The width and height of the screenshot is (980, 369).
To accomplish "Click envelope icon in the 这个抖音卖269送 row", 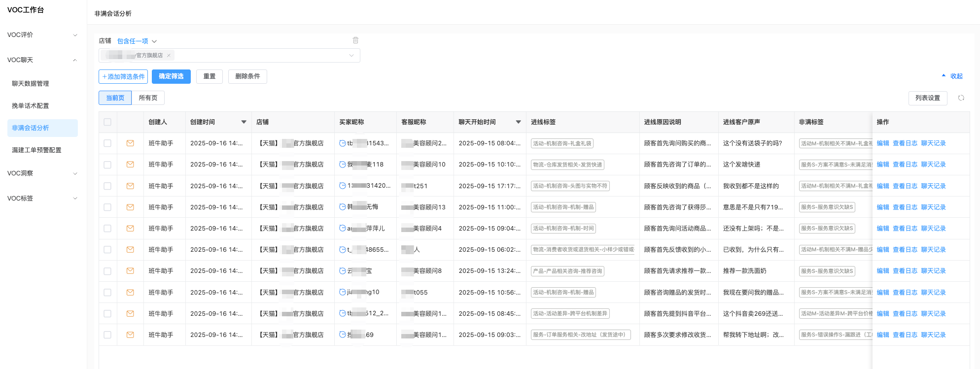I will (x=130, y=314).
